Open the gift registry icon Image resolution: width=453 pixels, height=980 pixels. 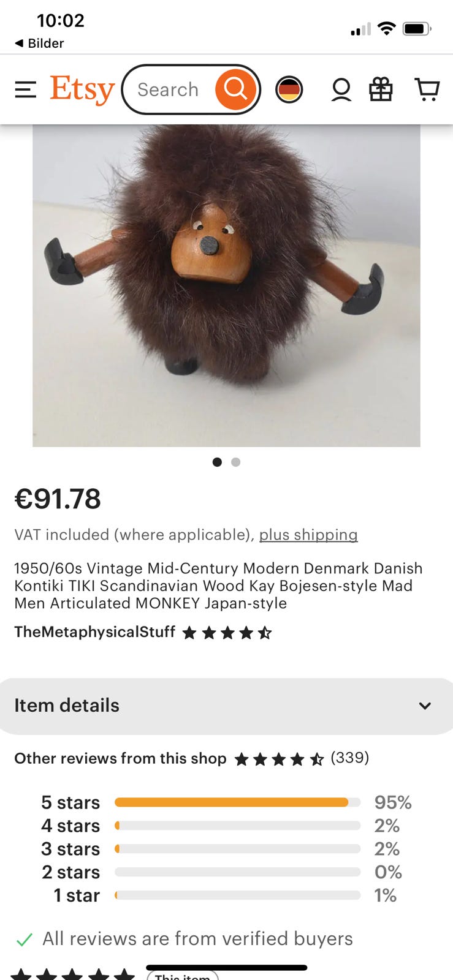381,89
